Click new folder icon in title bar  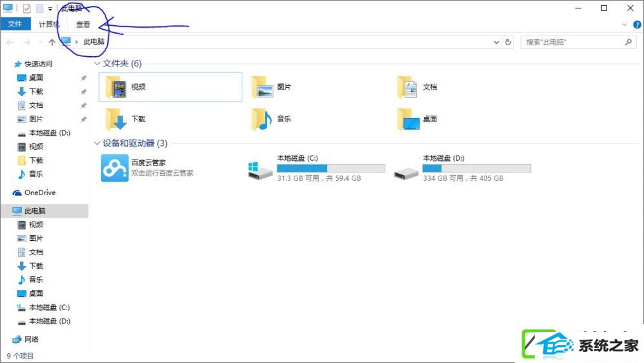pos(39,8)
